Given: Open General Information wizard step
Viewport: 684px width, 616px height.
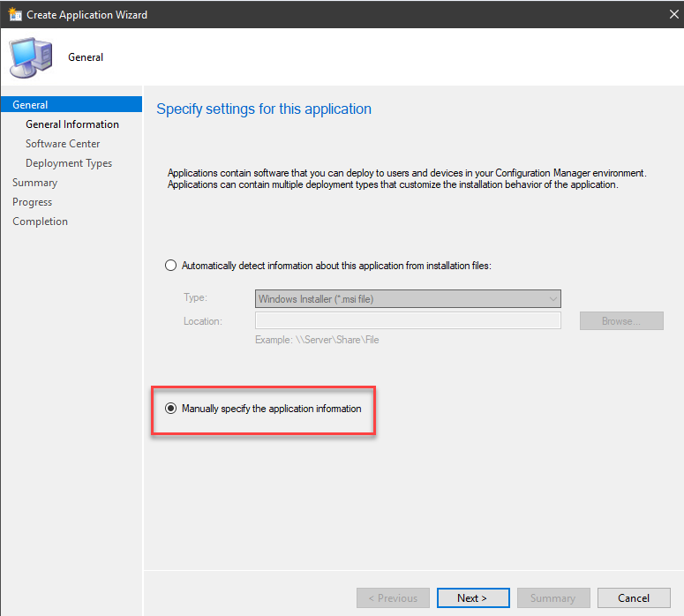Looking at the screenshot, I should point(72,124).
